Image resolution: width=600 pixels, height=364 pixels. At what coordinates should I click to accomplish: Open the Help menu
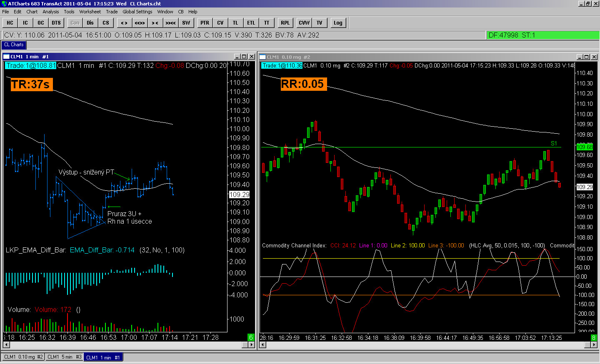click(x=193, y=12)
